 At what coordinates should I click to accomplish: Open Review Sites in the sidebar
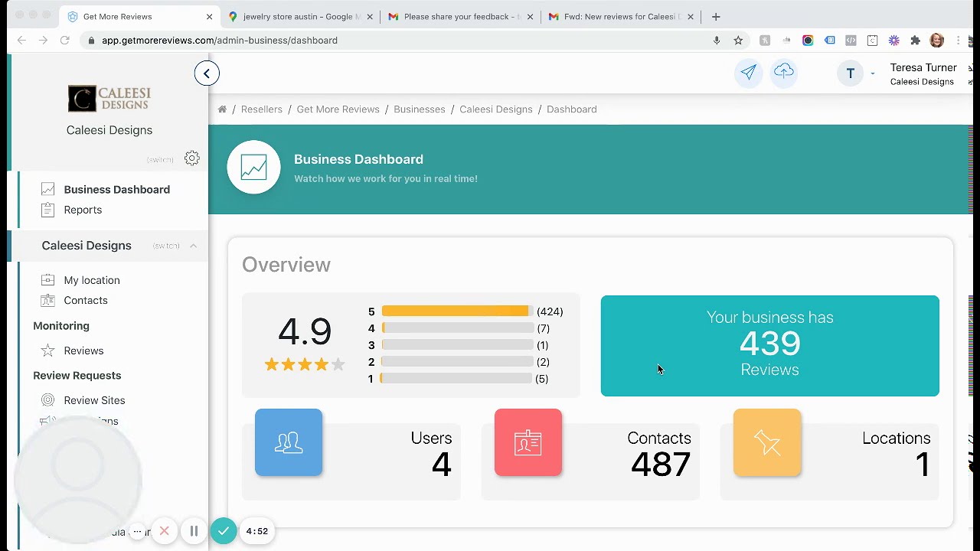[x=94, y=400]
